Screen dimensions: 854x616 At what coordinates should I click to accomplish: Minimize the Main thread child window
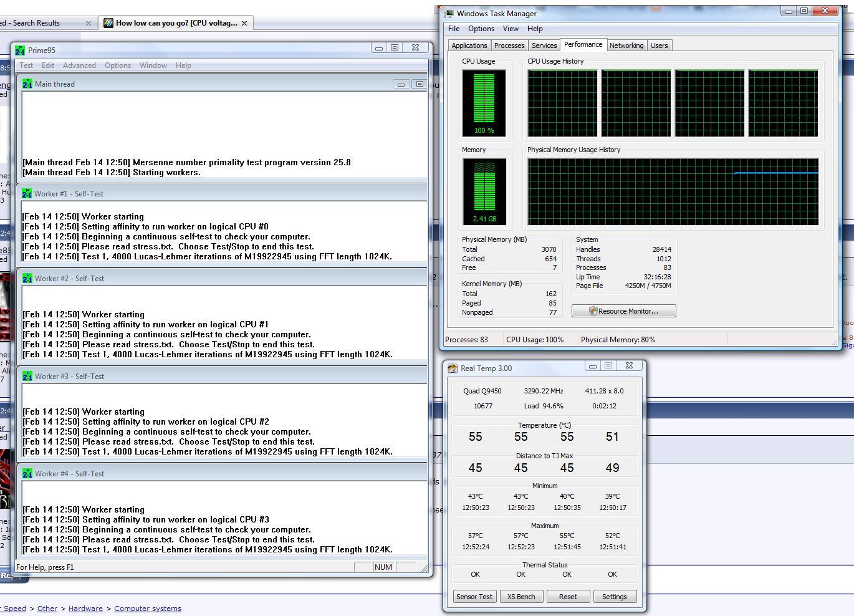401,84
